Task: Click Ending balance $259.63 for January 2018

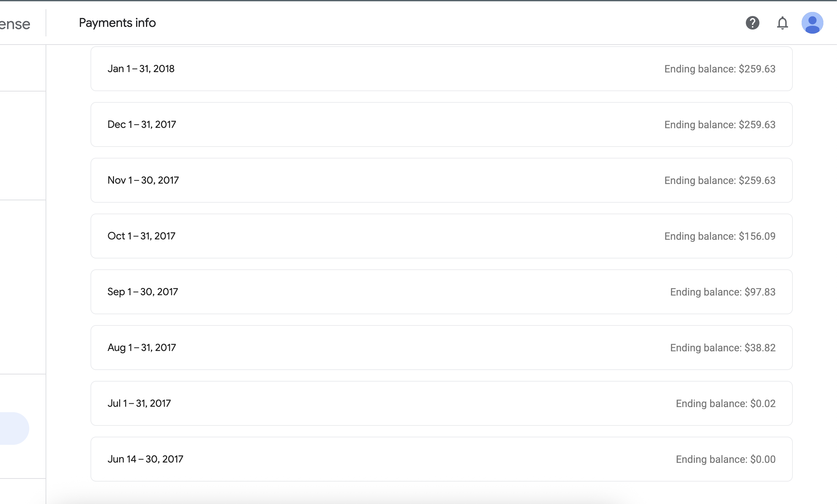Action: (720, 69)
